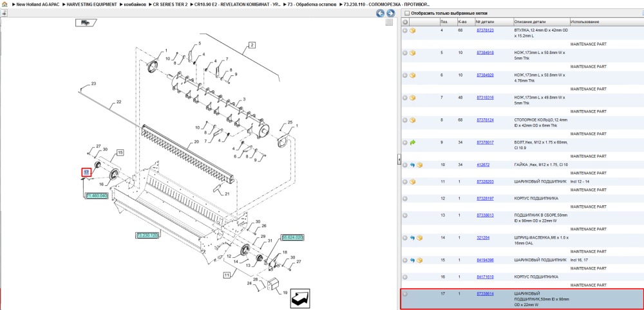This screenshot has width=644, height=310.
Task: Click callout 22 on the diagram rod
Action: click(119, 102)
